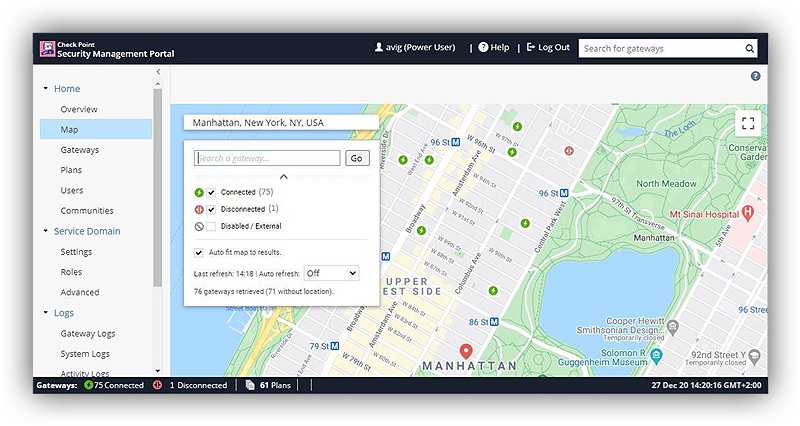
Task: Enable the Disabled / External checkbox
Action: [x=211, y=227]
